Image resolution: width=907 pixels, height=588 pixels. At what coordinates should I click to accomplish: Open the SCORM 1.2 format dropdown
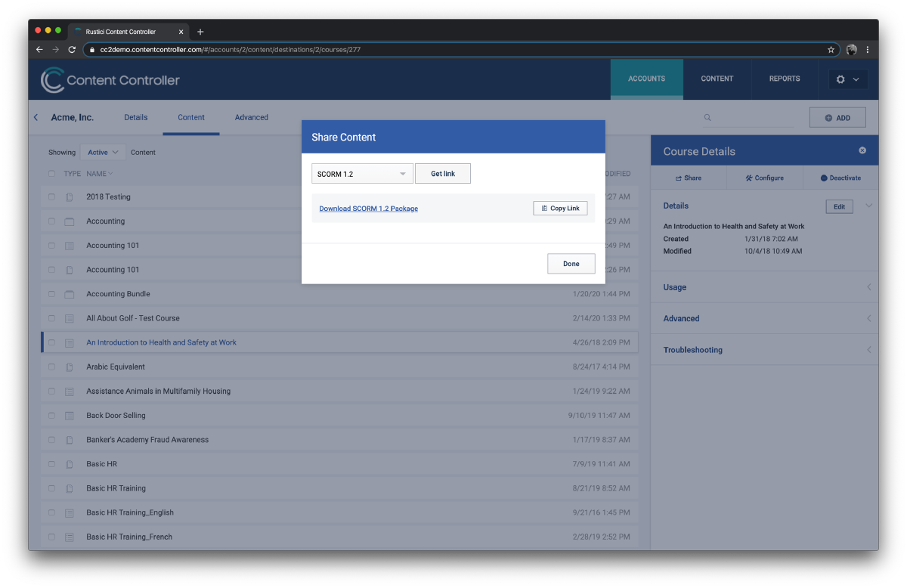tap(362, 174)
